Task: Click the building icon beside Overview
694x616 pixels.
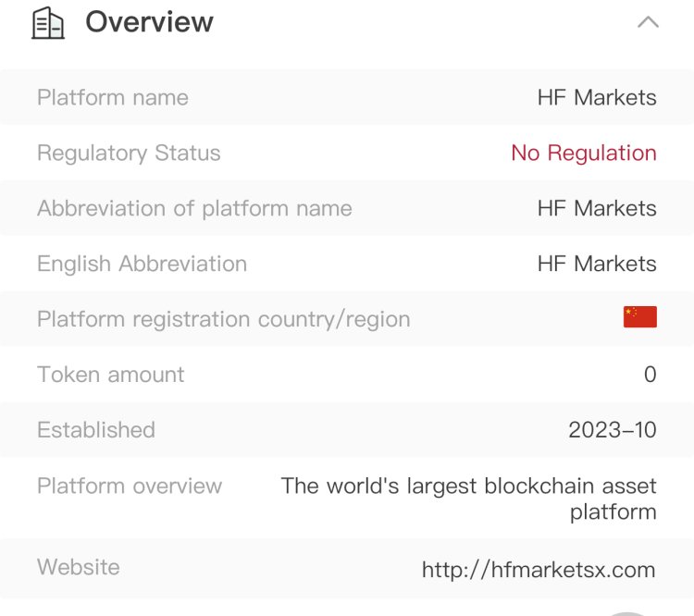Action: click(x=48, y=23)
